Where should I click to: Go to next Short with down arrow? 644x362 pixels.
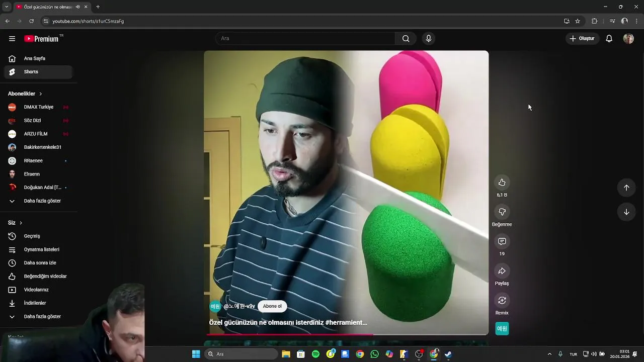coord(626,212)
